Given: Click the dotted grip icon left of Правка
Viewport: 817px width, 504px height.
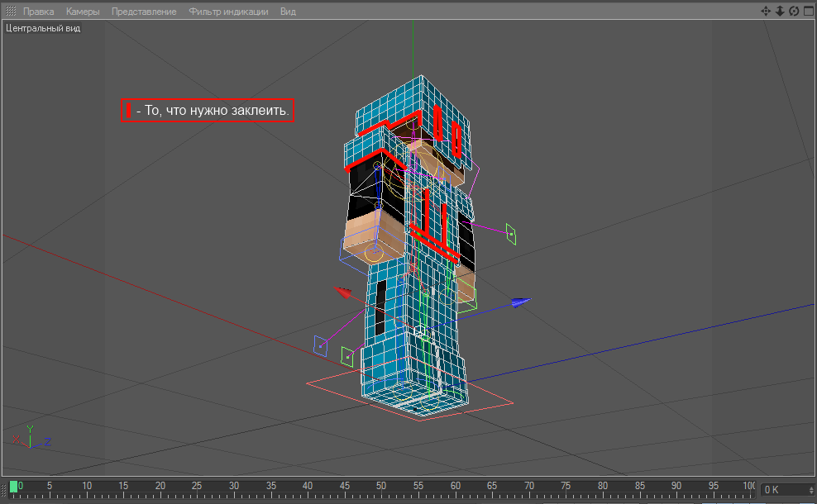Looking at the screenshot, I should [x=11, y=12].
